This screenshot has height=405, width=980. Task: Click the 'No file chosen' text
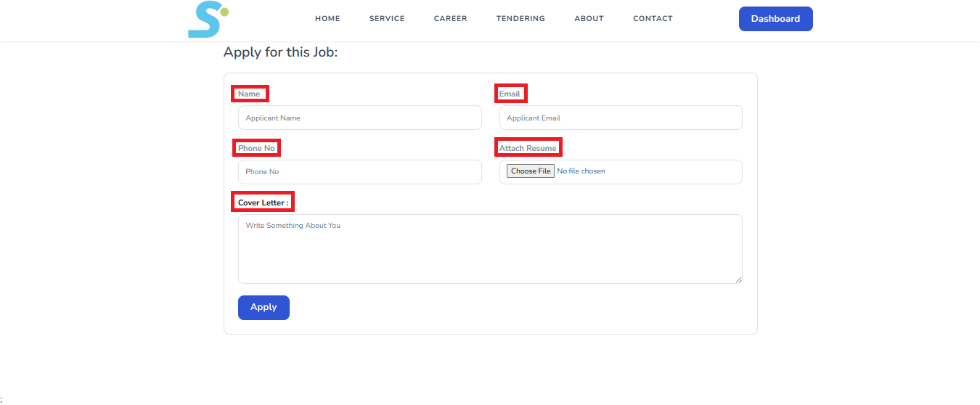pyautogui.click(x=581, y=171)
